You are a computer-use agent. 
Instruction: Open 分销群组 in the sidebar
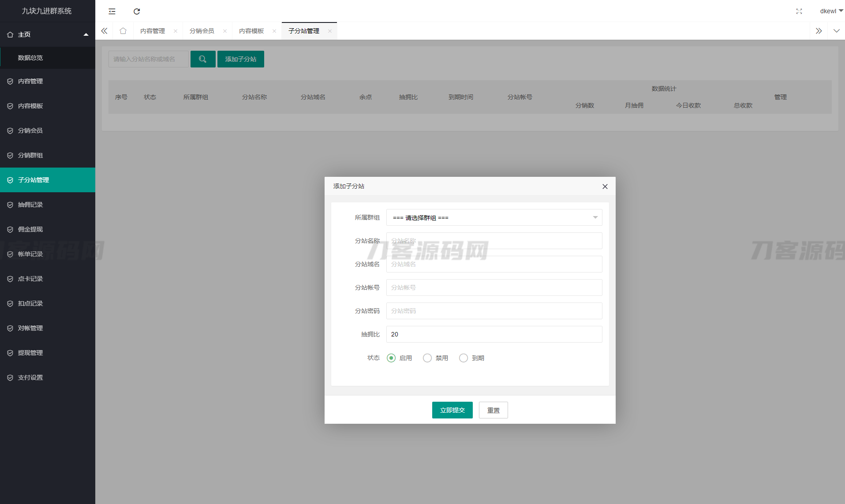48,155
